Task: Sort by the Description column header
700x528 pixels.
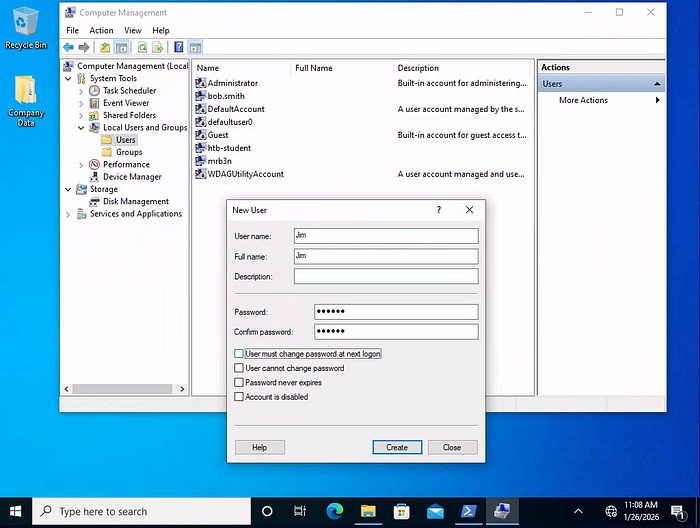Action: [462, 68]
